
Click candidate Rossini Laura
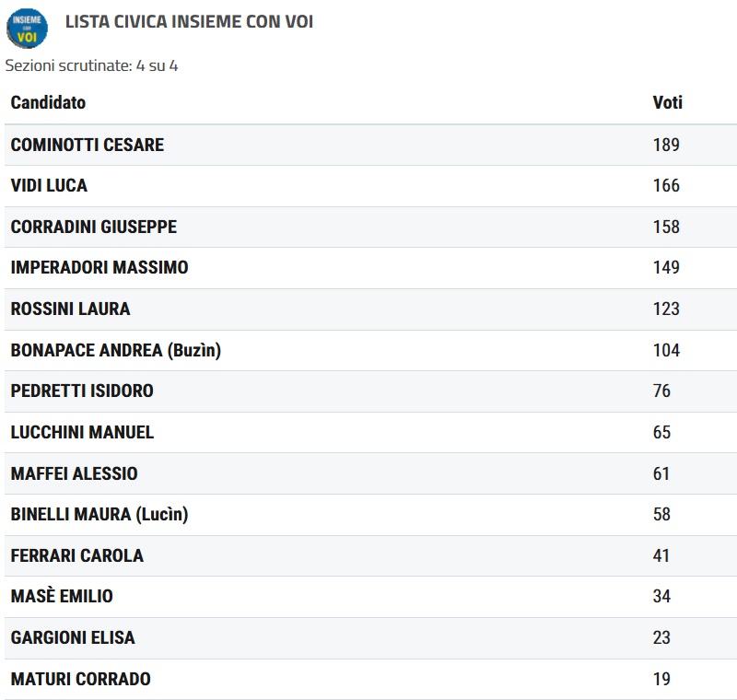click(70, 309)
